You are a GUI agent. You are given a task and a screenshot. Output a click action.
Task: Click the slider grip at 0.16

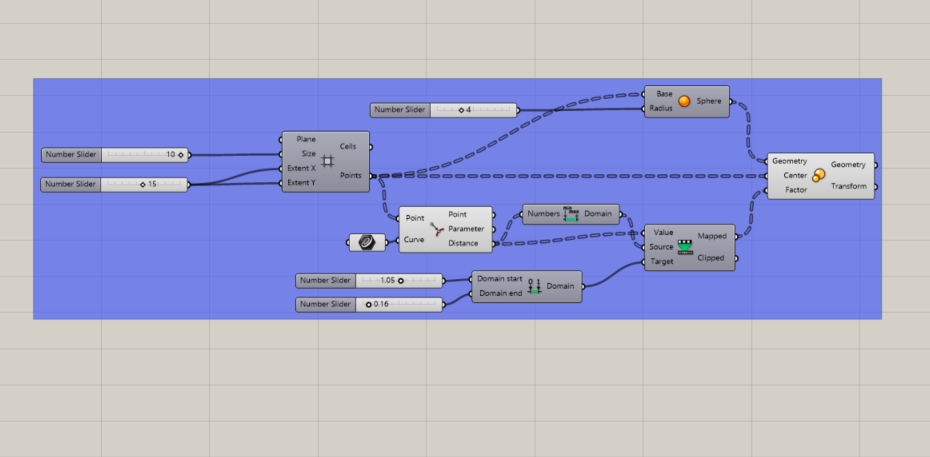[368, 305]
